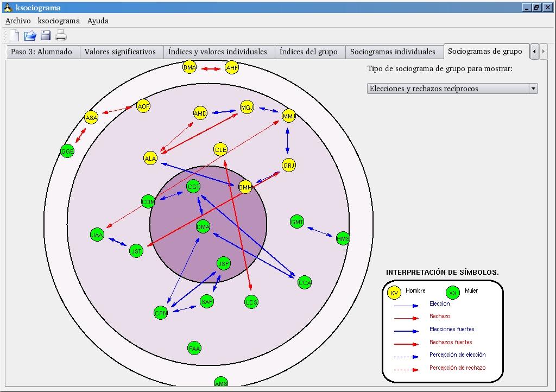Click the Elecciones fuertes legend label

coord(452,329)
